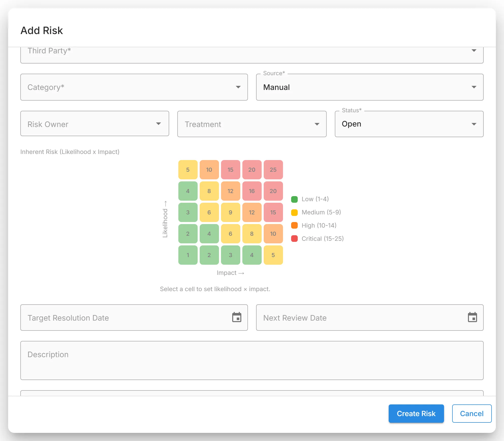The image size is (504, 441).
Task: Open the Category dropdown
Action: (x=134, y=87)
